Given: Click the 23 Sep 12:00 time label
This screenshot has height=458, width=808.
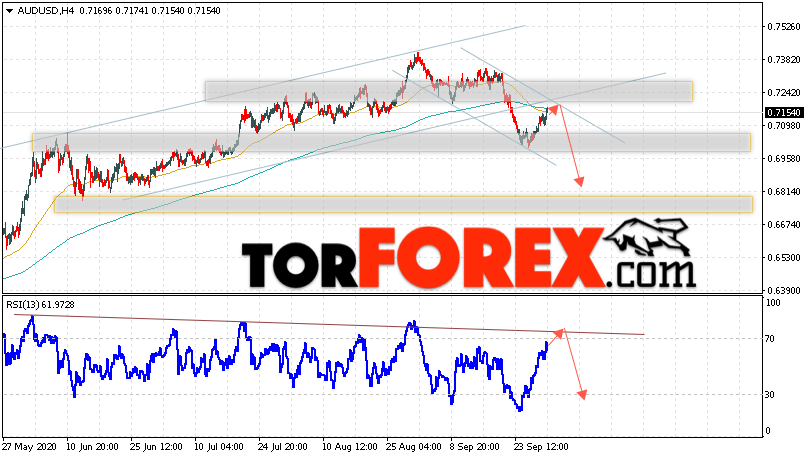Looking at the screenshot, I should click(541, 447).
